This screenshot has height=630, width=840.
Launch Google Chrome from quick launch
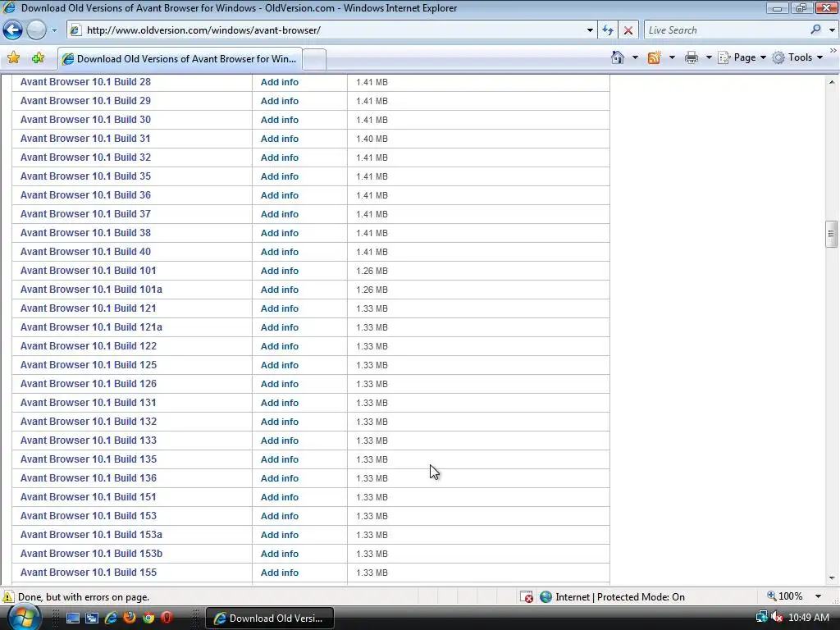(x=148, y=618)
